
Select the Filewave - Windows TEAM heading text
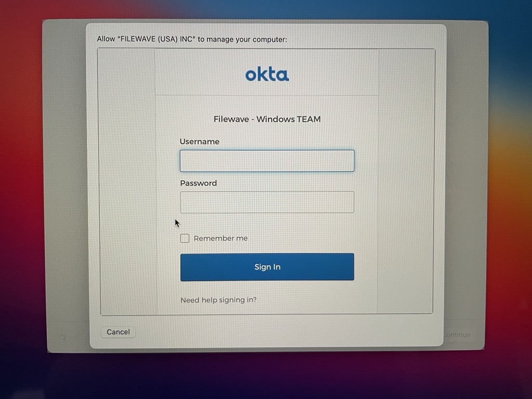267,119
